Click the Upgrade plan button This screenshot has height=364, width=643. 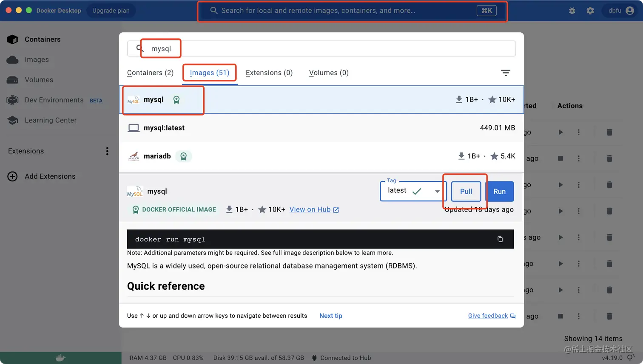coord(111,11)
